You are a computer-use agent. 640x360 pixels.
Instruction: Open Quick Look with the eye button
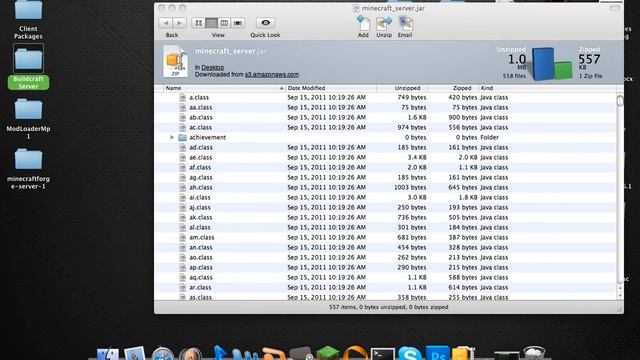265,23
